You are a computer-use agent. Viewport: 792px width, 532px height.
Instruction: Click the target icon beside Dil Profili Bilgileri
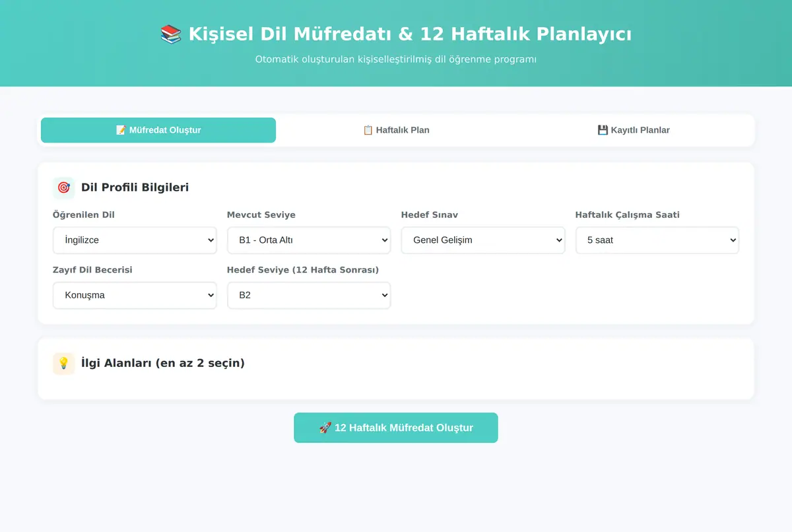click(63, 187)
